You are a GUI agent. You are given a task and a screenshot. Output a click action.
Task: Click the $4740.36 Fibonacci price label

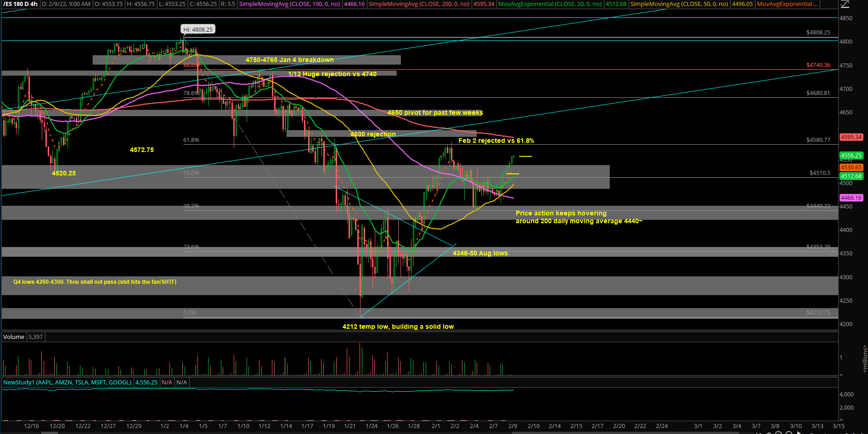818,65
